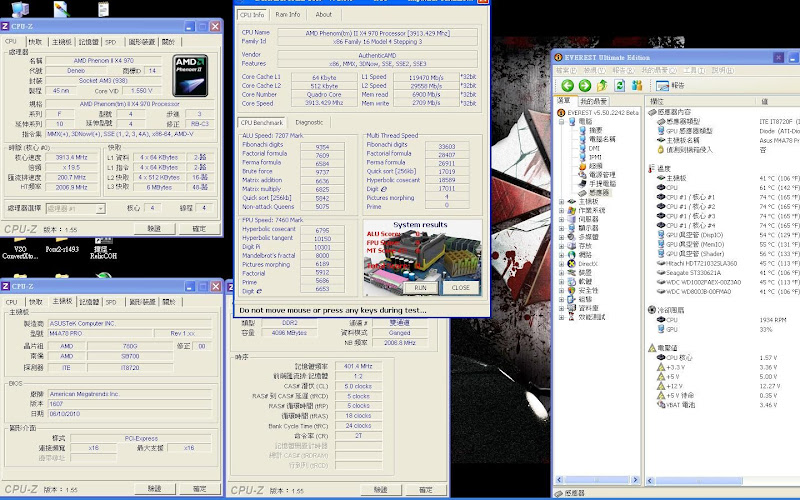Viewport: 800px width, 500px height.
Task: Select the 摘要 summary tree item
Action: click(x=590, y=131)
